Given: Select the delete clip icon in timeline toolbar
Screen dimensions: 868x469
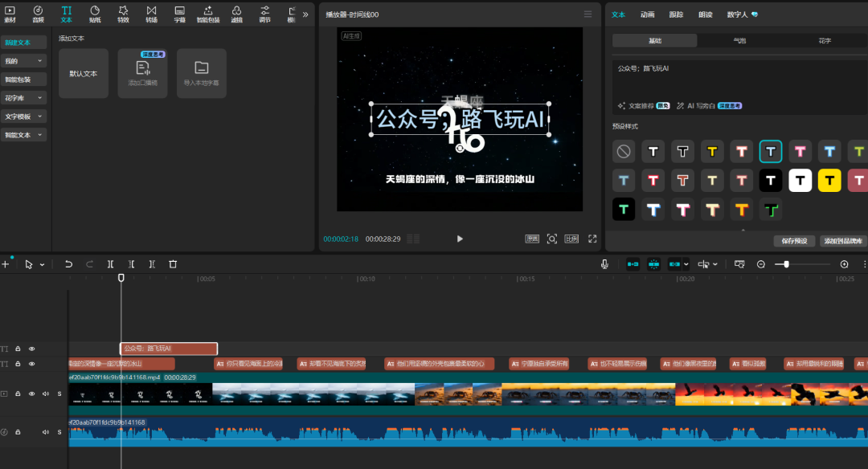Looking at the screenshot, I should click(x=172, y=263).
